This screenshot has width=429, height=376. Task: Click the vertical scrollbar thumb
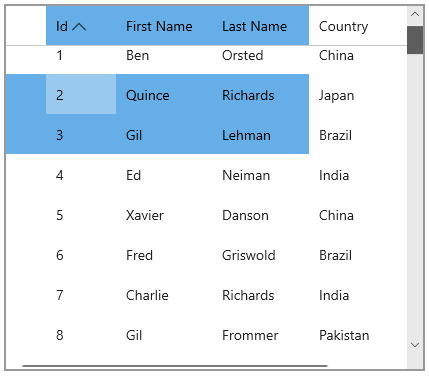tap(415, 40)
